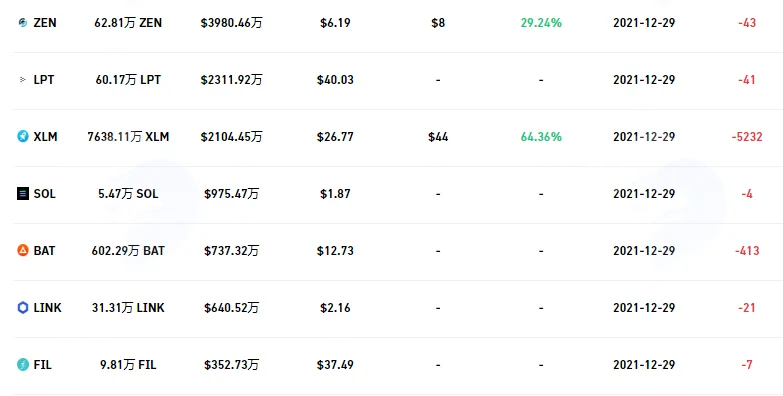
Task: Click the SOL coin icon
Action: (x=23, y=193)
